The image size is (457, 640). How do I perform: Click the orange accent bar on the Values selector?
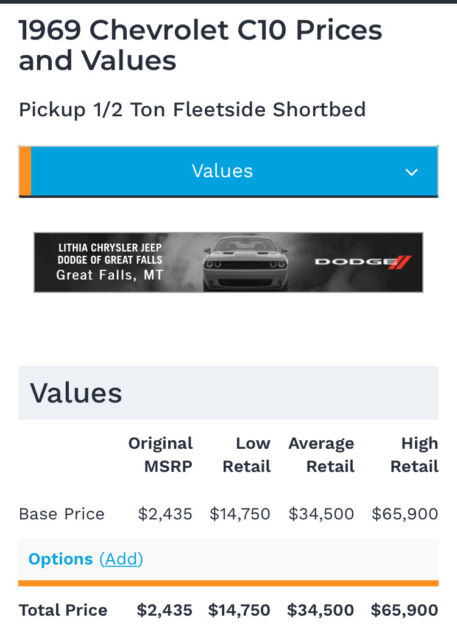25,171
